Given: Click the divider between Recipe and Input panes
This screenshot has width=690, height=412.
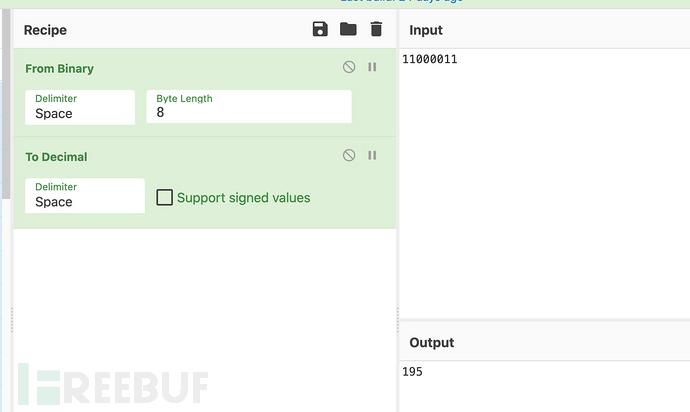Looking at the screenshot, I should coord(398,200).
